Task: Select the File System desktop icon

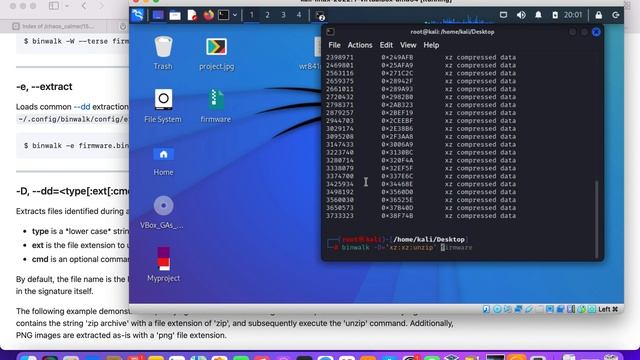Action: click(x=163, y=106)
